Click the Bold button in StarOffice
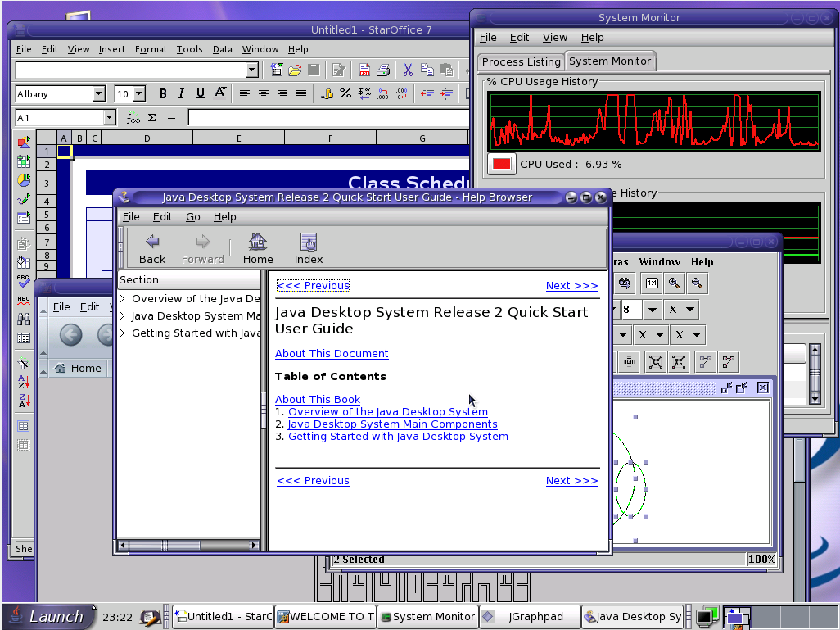The width and height of the screenshot is (840, 630). click(163, 94)
